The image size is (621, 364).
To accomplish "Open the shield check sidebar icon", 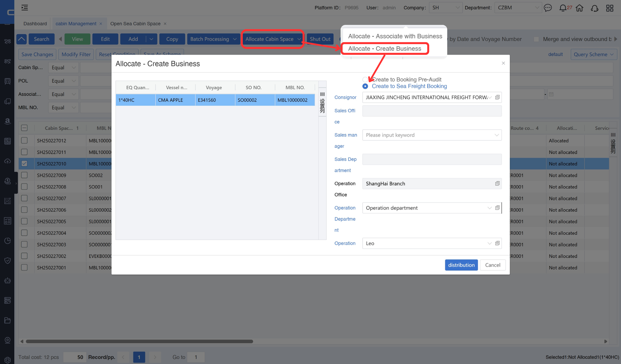I will pyautogui.click(x=8, y=261).
